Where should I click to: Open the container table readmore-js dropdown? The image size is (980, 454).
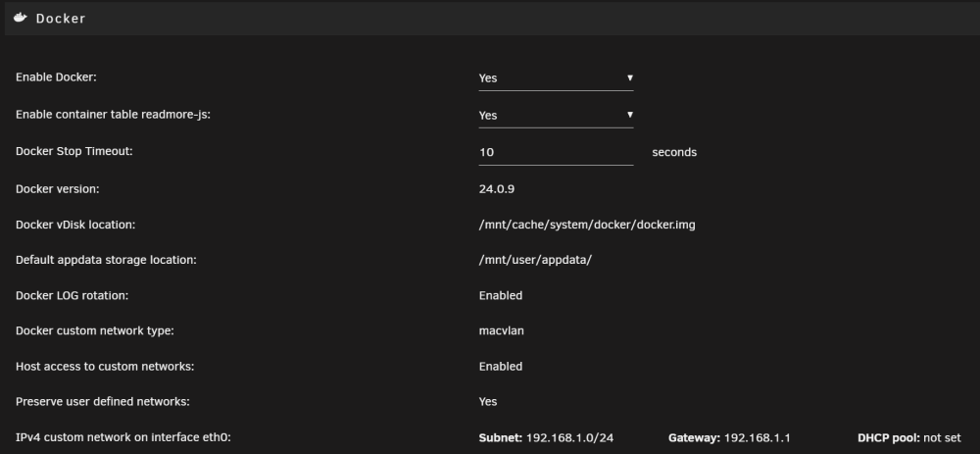pos(556,115)
